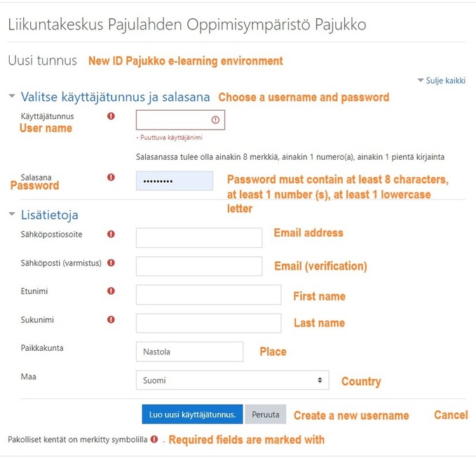Click required symbol icon in footer note
The width and height of the screenshot is (476, 458).
pyautogui.click(x=154, y=440)
